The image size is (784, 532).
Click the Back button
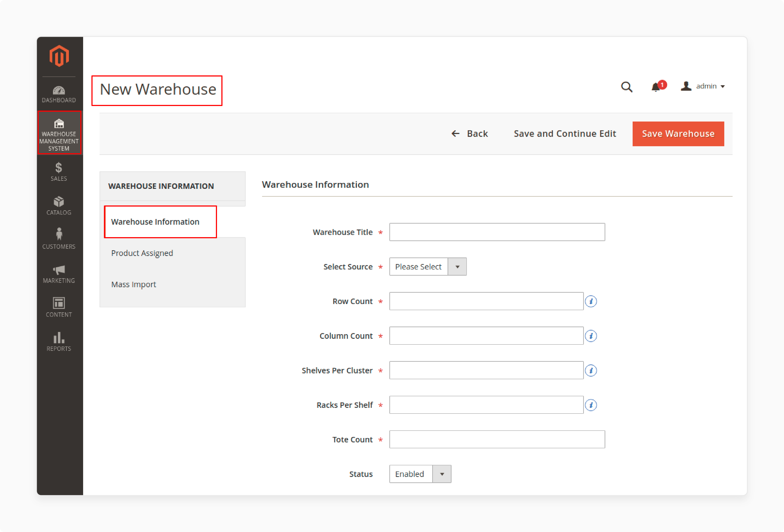pos(470,134)
